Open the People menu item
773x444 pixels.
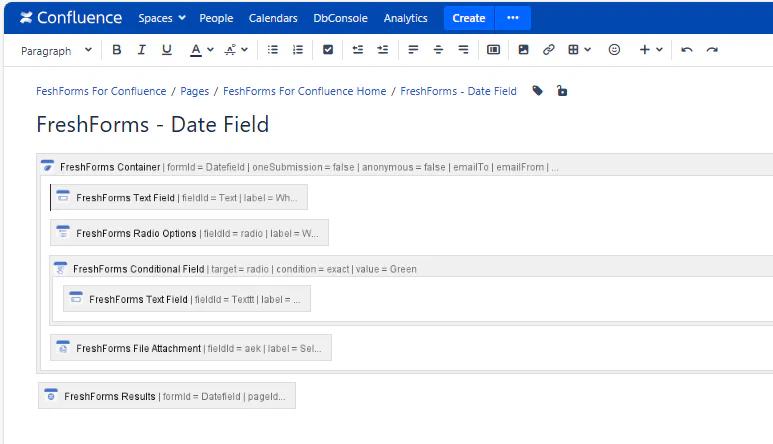[216, 18]
